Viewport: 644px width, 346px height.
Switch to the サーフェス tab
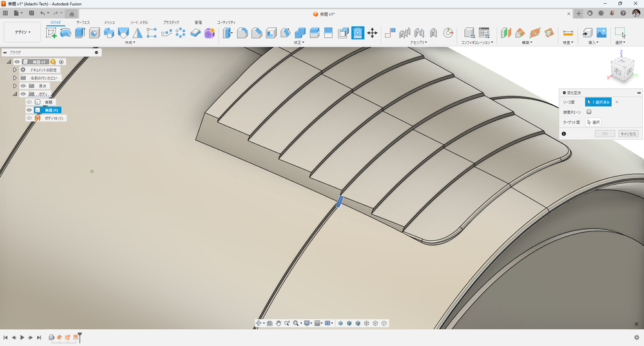[83, 23]
